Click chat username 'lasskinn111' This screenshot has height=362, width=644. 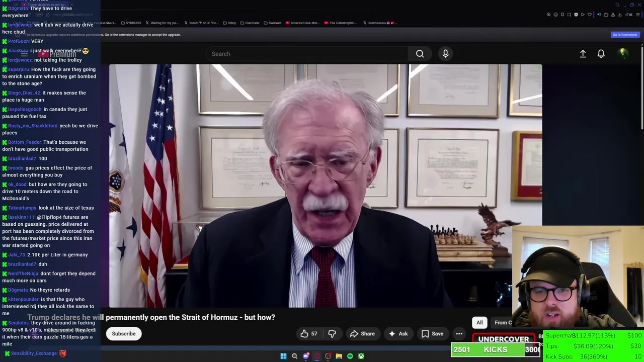(x=21, y=217)
